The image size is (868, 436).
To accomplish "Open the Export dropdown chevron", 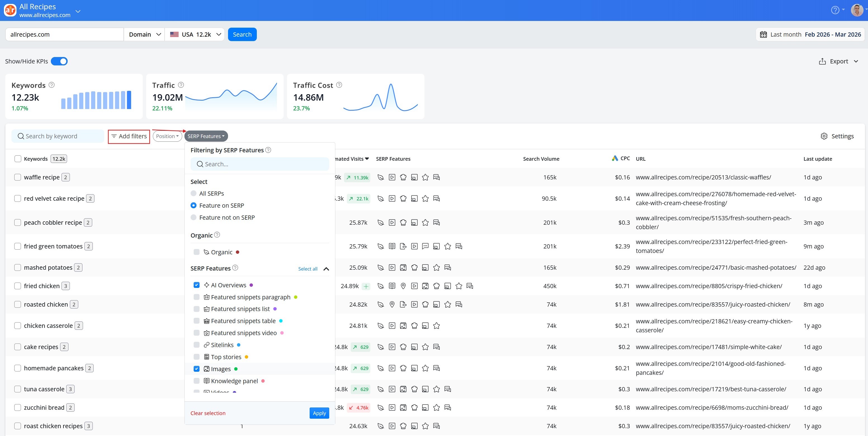I will (856, 61).
